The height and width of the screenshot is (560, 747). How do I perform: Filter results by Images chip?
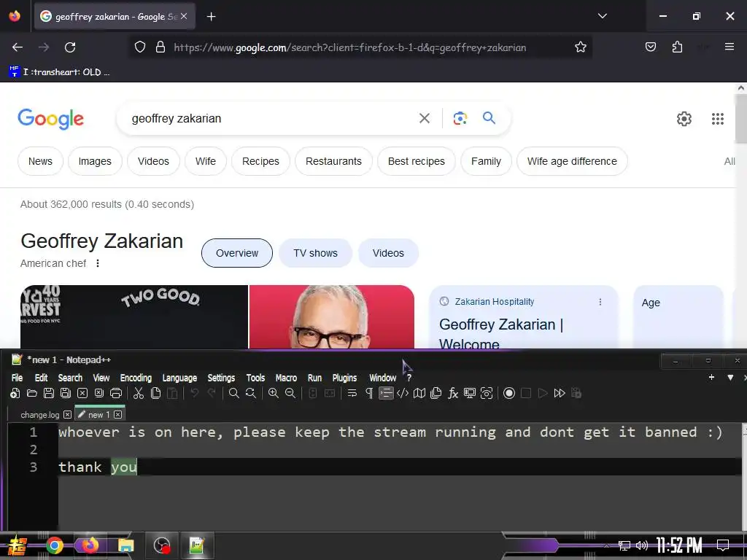pyautogui.click(x=95, y=161)
